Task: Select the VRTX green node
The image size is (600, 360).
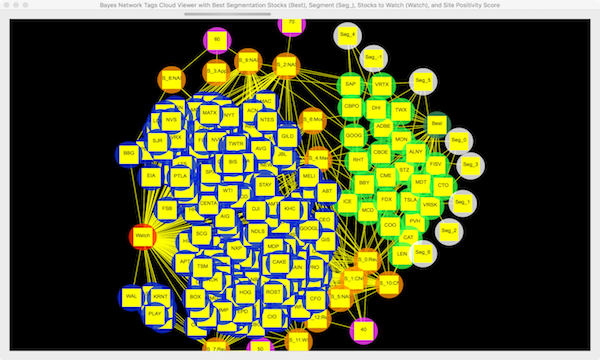Action: pyautogui.click(x=382, y=85)
